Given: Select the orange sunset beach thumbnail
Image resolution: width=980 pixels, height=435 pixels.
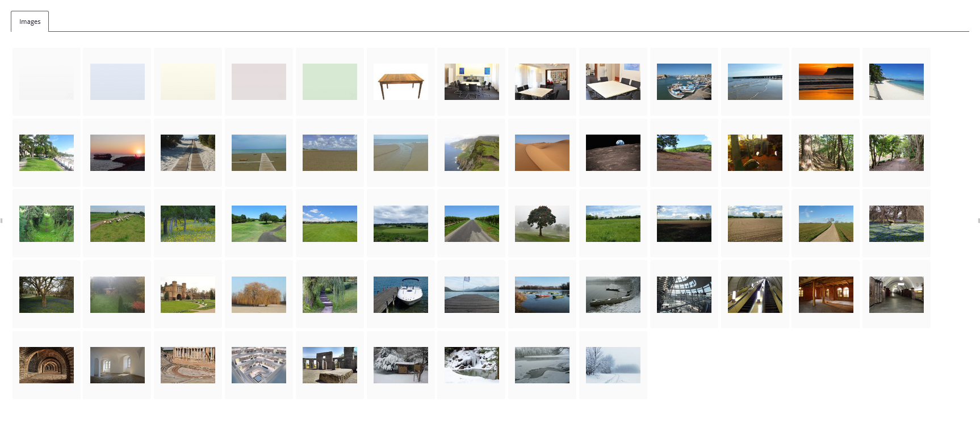Looking at the screenshot, I should click(x=826, y=82).
